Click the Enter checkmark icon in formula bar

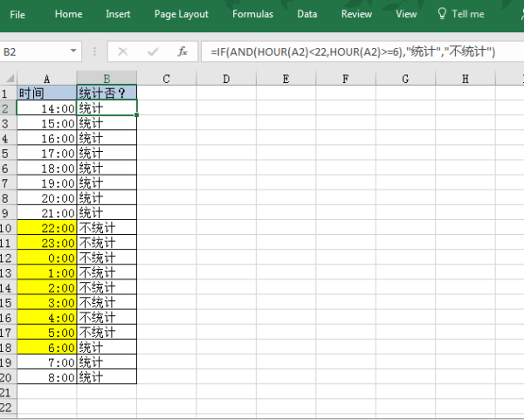(x=153, y=52)
